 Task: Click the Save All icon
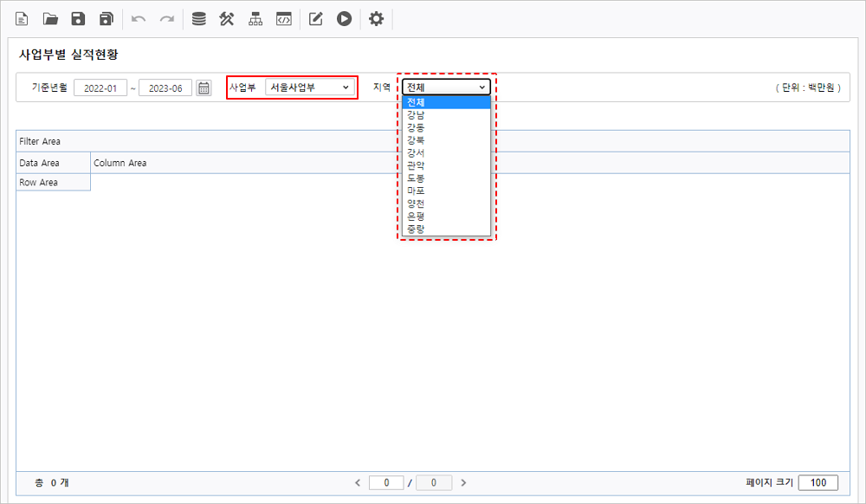click(106, 18)
